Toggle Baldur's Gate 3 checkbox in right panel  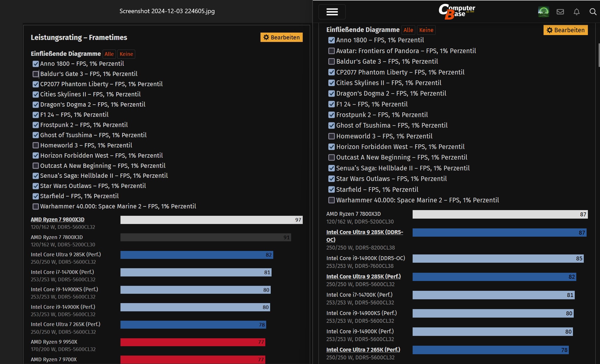tap(331, 61)
